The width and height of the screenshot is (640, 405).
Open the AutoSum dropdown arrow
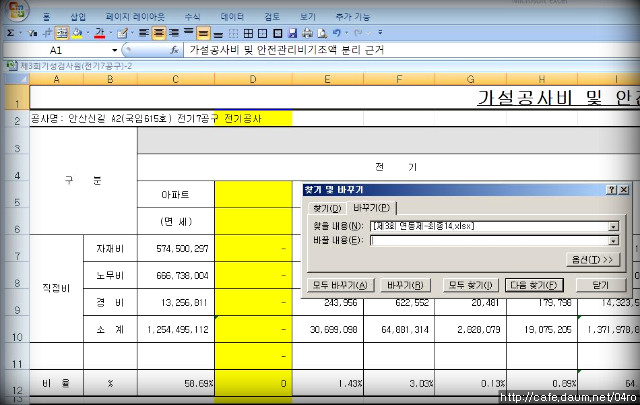pyautogui.click(x=20, y=33)
